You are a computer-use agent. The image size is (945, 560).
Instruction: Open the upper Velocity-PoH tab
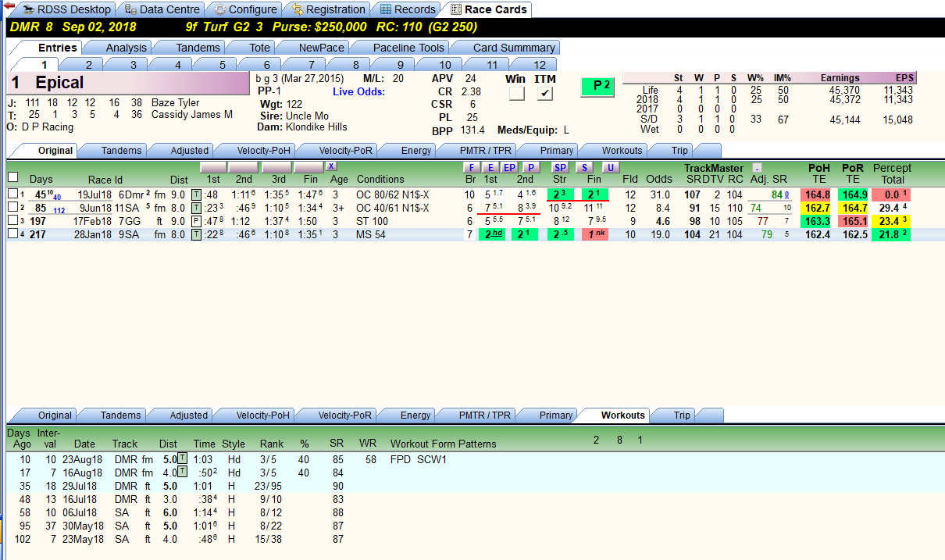tap(258, 150)
